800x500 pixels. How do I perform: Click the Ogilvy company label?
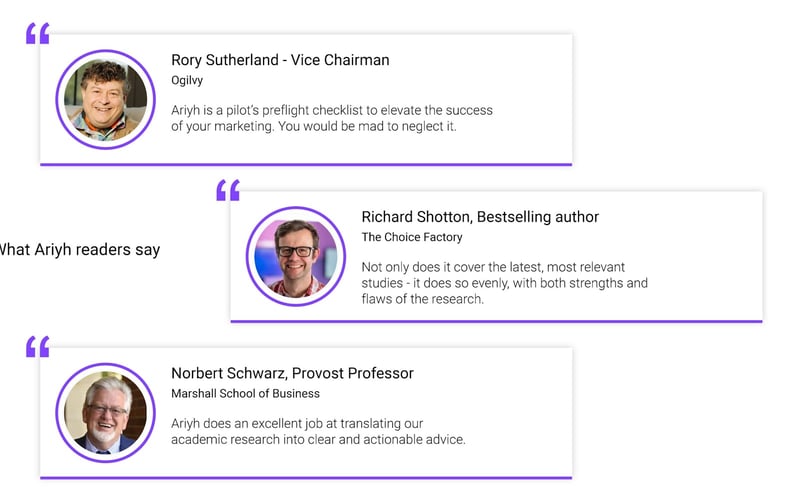(187, 81)
